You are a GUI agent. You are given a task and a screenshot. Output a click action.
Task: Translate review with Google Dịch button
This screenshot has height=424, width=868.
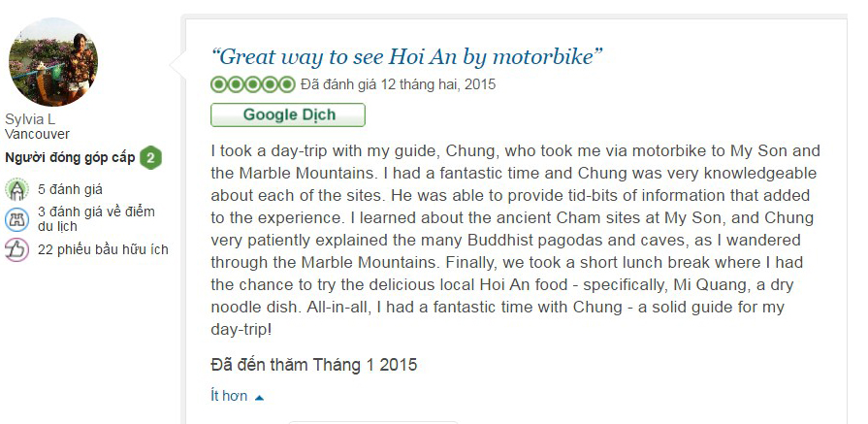click(288, 114)
